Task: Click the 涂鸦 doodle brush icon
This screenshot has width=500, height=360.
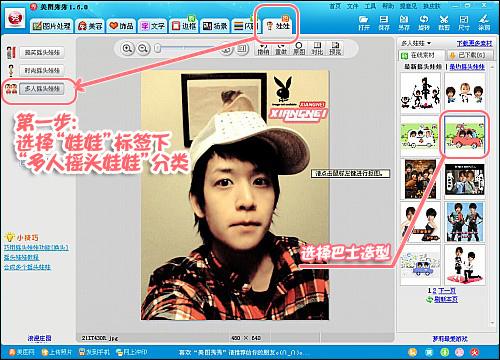Action: tap(484, 23)
